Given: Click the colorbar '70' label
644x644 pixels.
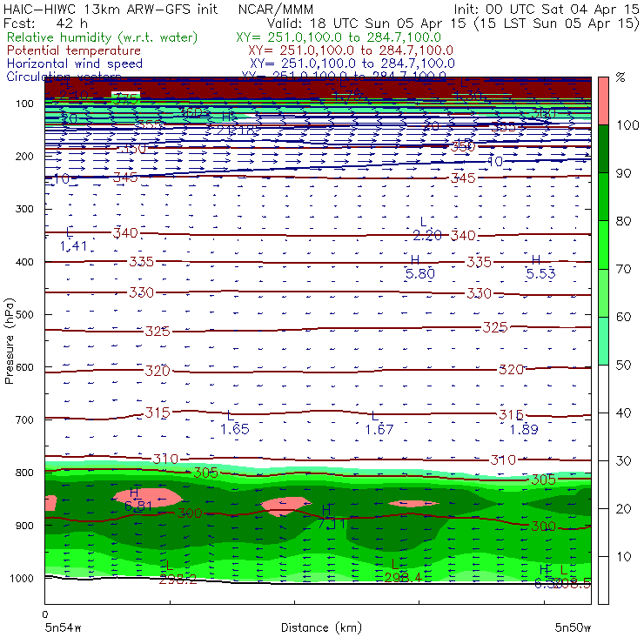Looking at the screenshot, I should 623,269.
